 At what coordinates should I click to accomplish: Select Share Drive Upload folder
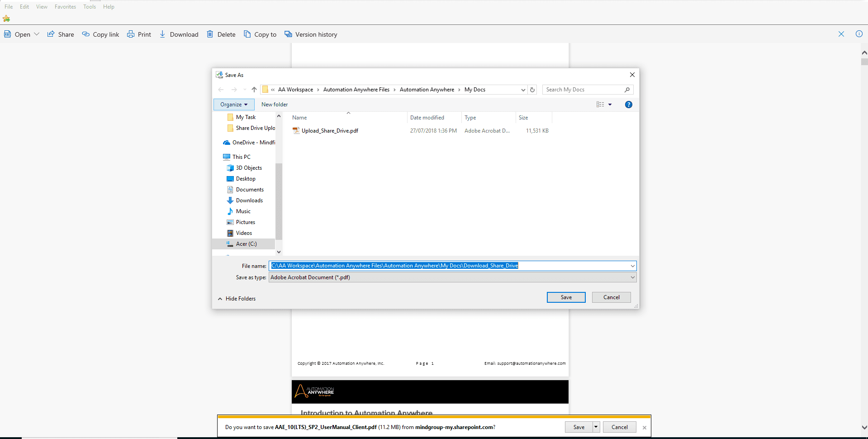pyautogui.click(x=251, y=128)
